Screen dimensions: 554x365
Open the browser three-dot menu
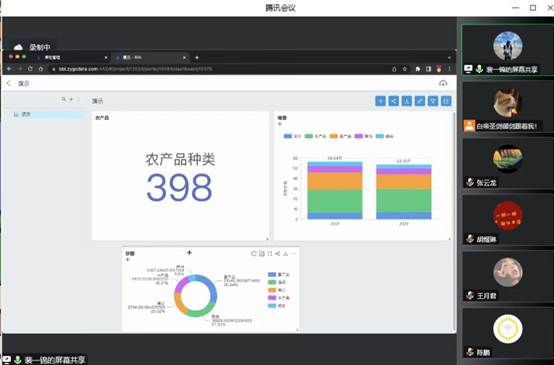coord(449,69)
